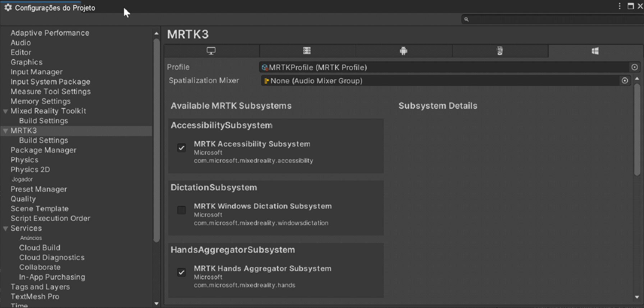Screen dimensions: 644x308
Task: Go to Graphics settings
Action: tap(27, 62)
